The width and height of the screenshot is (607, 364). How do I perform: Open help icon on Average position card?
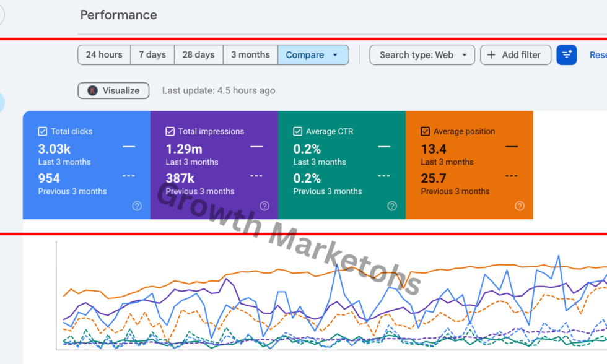(520, 206)
